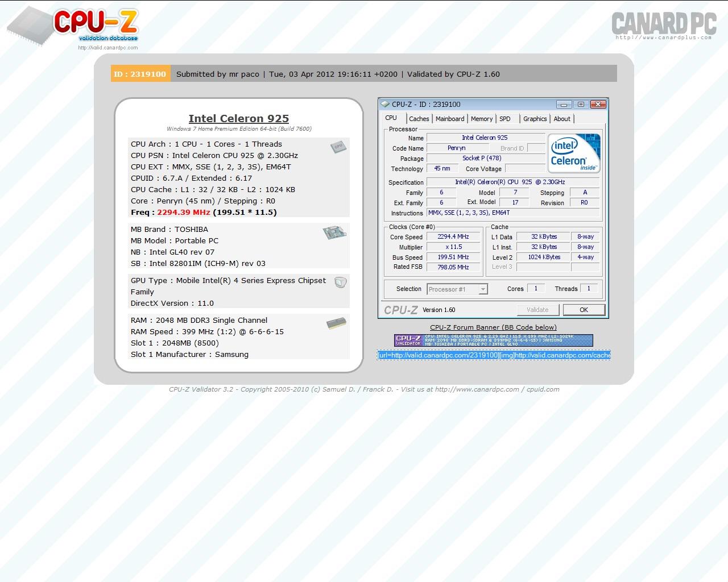The height and width of the screenshot is (582, 728).
Task: Click the Technology value 45 nm
Action: [442, 168]
